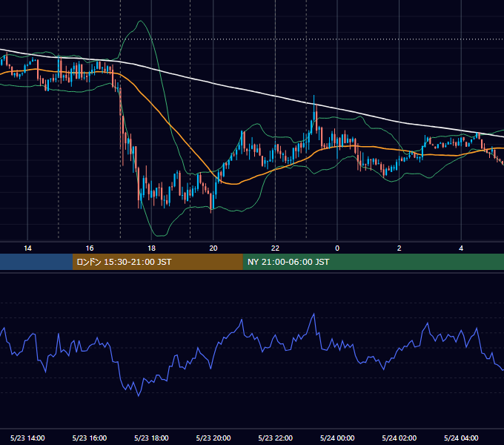
Task: Click the oscillator's lowest trough near 17:30
Action: (139, 395)
